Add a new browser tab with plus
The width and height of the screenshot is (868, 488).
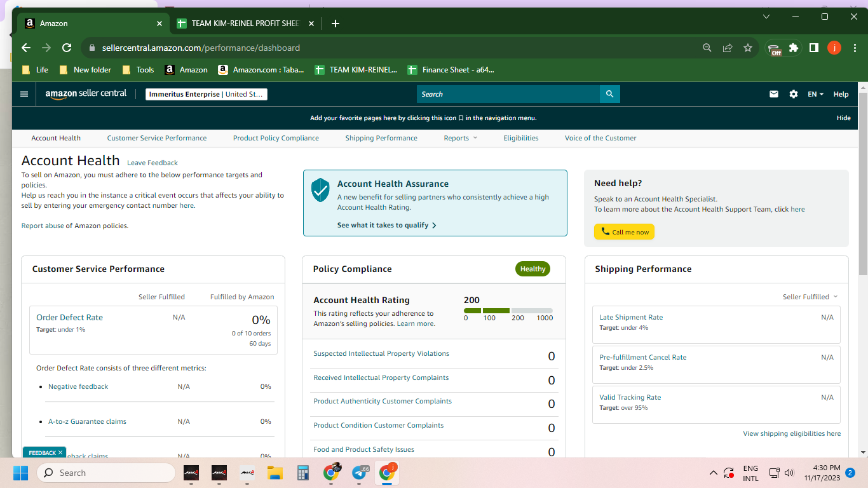click(336, 24)
